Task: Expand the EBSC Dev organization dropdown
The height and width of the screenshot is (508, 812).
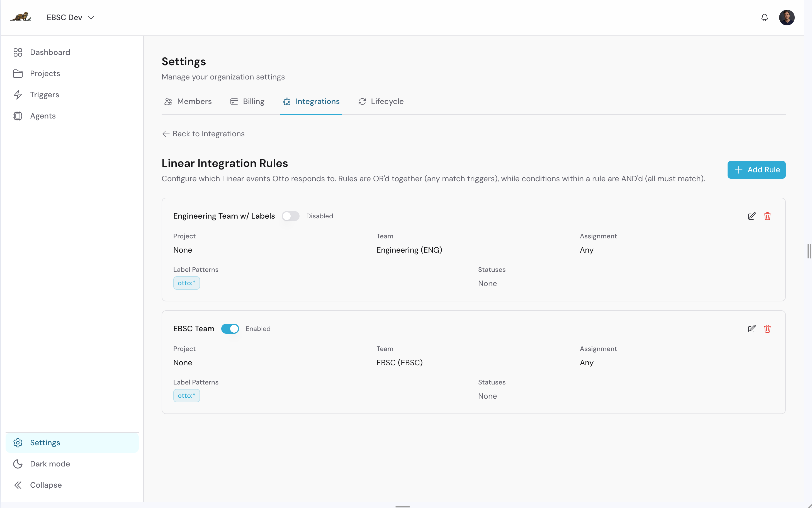Action: [x=70, y=18]
